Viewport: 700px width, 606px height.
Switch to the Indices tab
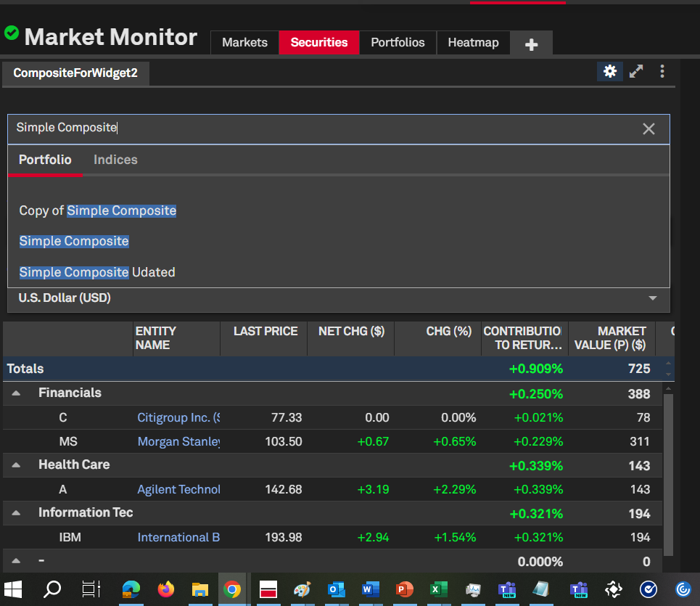point(115,160)
